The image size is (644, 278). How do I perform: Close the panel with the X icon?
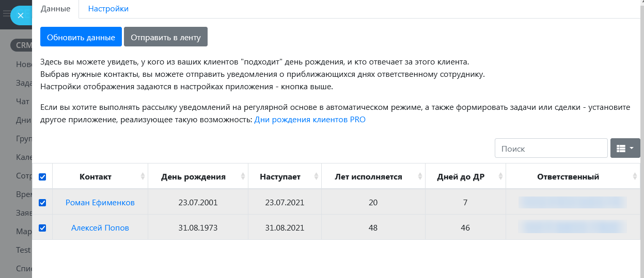coord(21,15)
